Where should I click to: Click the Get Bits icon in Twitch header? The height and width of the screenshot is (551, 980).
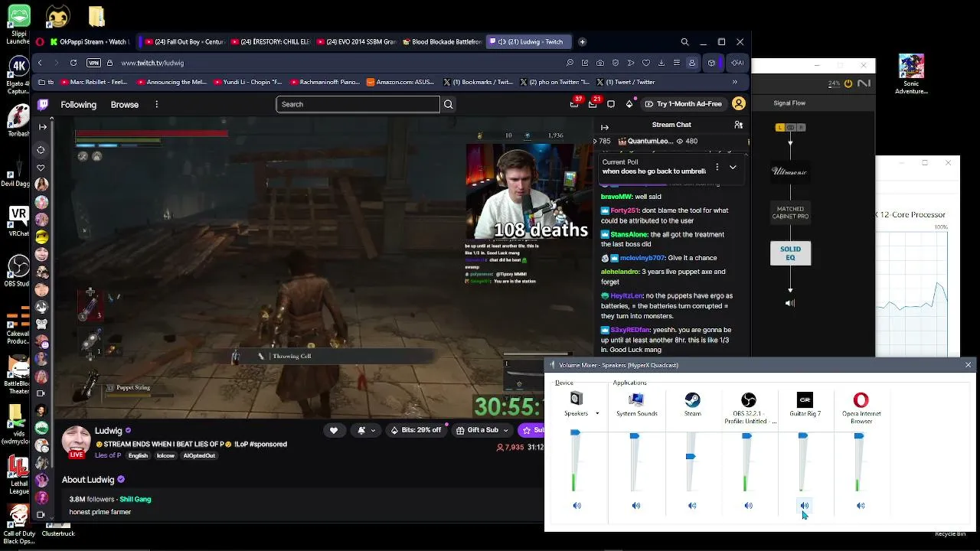click(x=629, y=104)
